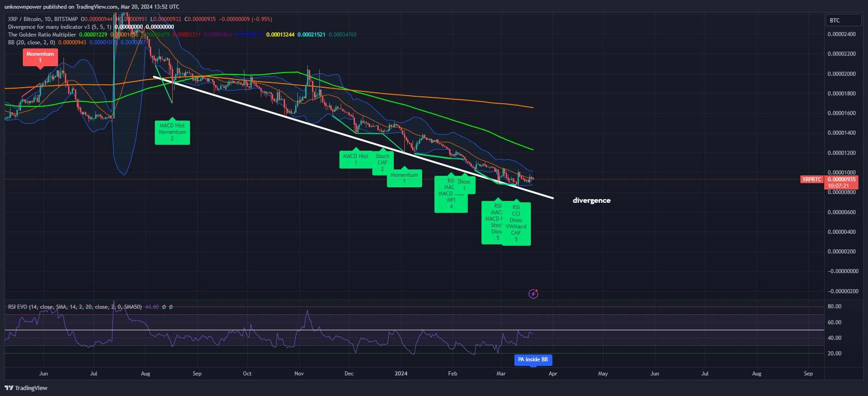Select the Diosc 1 divergence label
The height and width of the screenshot is (396, 868).
pyautogui.click(x=465, y=185)
